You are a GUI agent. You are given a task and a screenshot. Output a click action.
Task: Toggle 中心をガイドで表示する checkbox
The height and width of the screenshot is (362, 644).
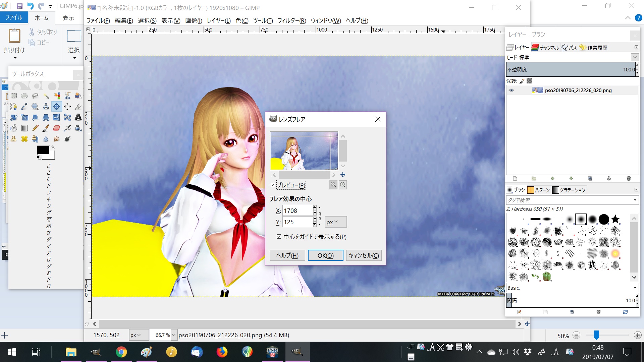(x=279, y=237)
